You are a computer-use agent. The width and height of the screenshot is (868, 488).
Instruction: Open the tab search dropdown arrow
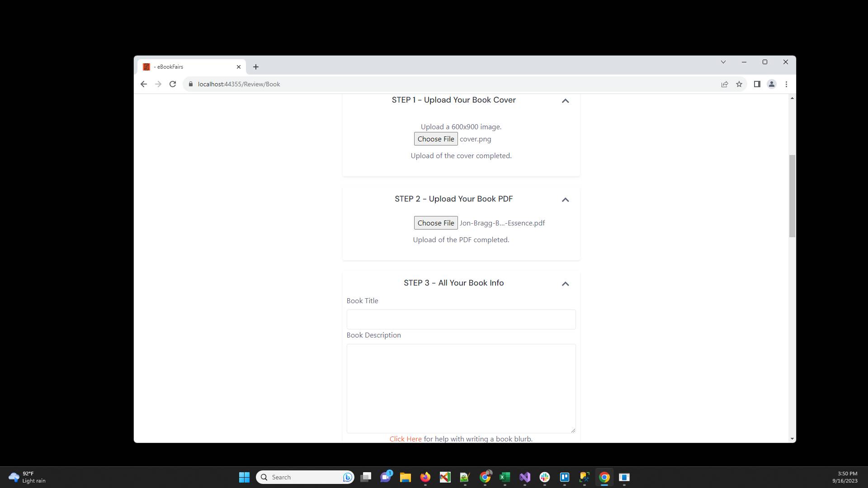[x=723, y=62]
